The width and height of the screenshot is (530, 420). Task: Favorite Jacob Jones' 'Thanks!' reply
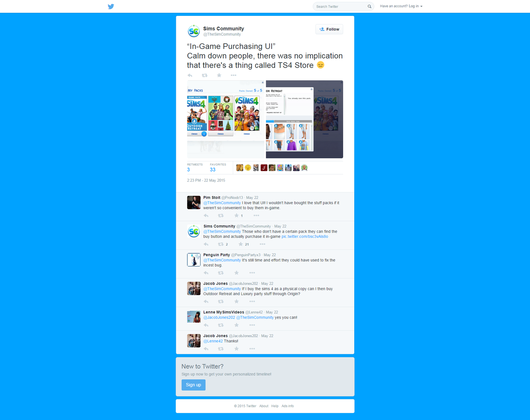236,349
